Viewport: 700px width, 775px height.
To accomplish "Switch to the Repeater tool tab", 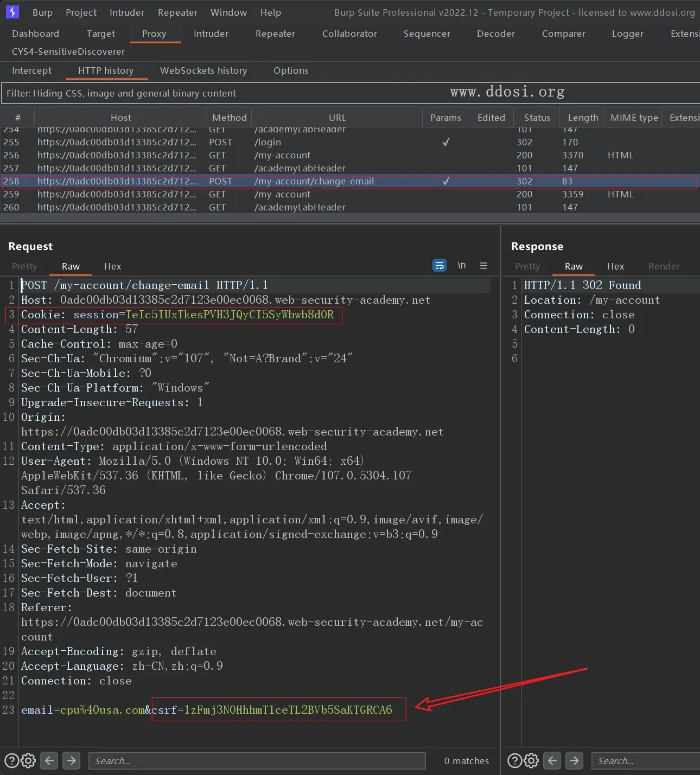I will coord(275,34).
